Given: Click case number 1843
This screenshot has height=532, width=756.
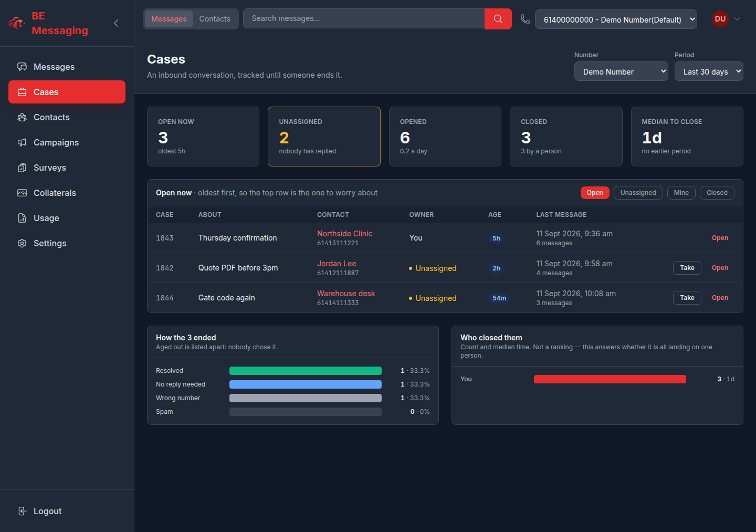Looking at the screenshot, I should pyautogui.click(x=164, y=238).
